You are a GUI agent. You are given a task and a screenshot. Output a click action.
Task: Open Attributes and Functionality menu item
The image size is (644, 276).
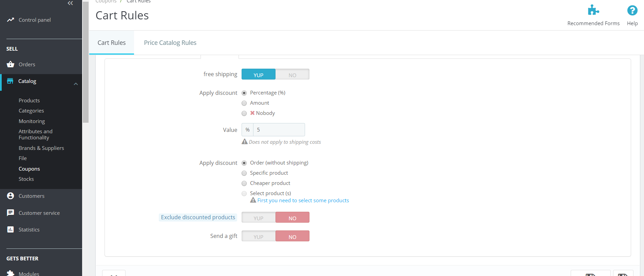point(36,134)
